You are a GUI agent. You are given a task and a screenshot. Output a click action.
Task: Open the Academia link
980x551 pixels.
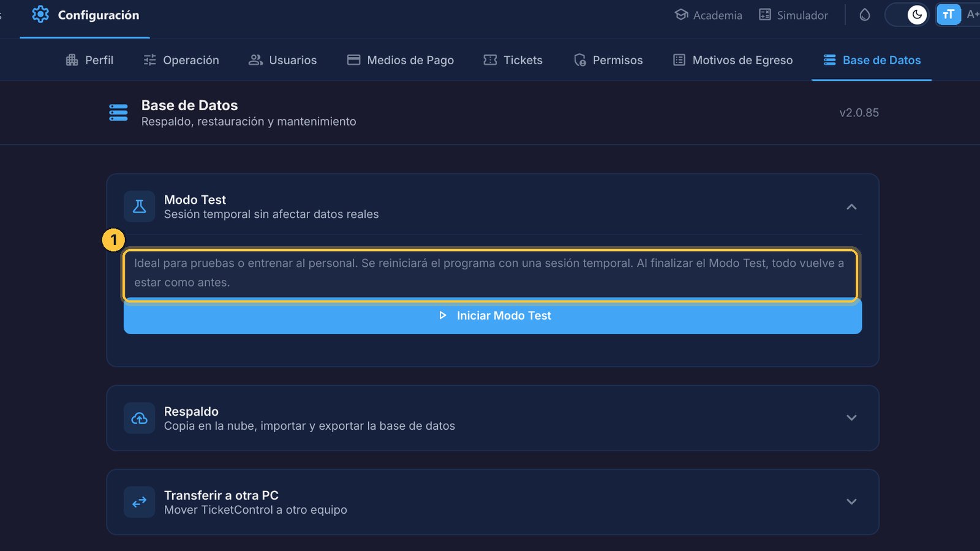(x=708, y=15)
